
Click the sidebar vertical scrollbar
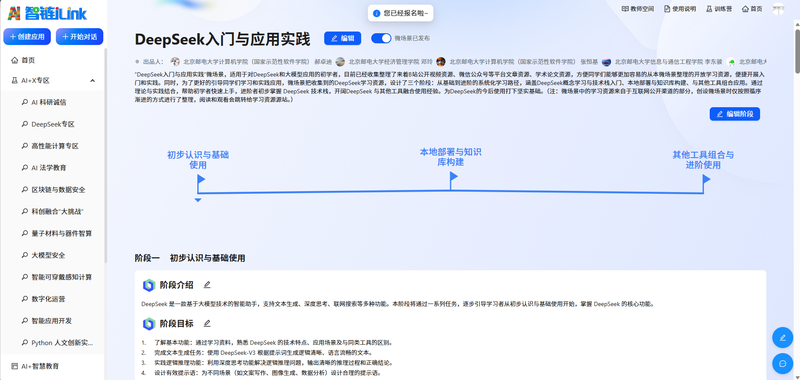pos(106,156)
